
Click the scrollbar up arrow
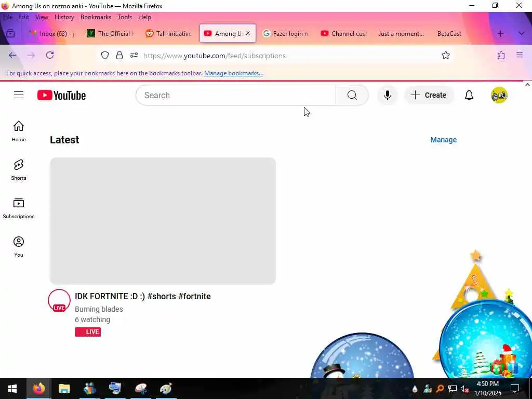tap(527, 85)
